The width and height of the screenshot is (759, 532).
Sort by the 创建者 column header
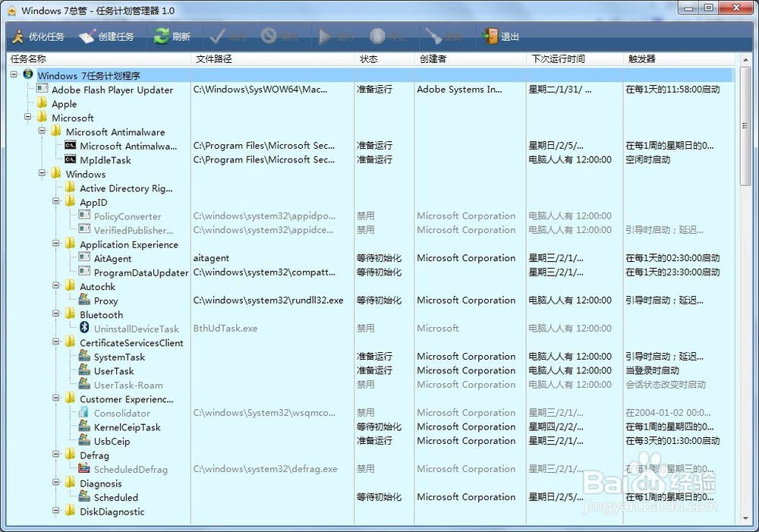click(x=471, y=59)
